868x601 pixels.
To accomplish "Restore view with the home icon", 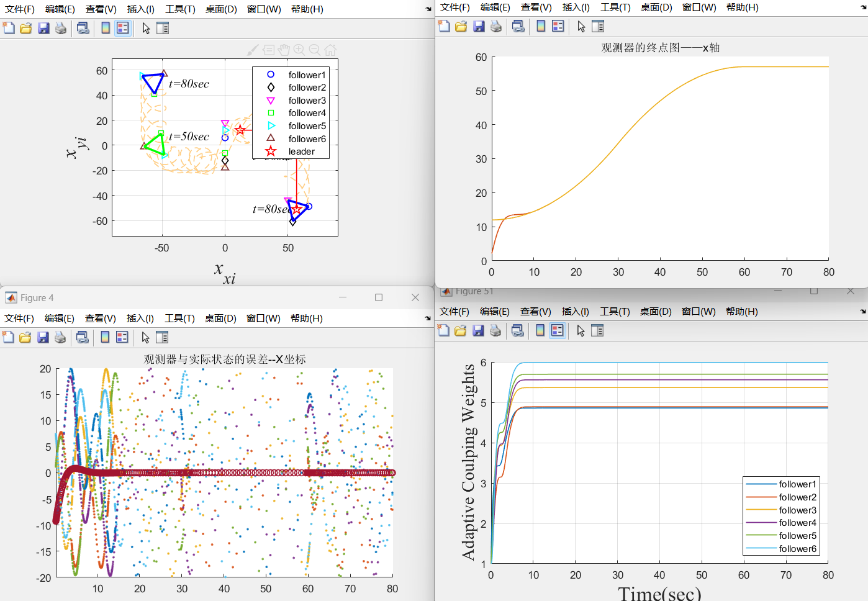I will coord(330,50).
